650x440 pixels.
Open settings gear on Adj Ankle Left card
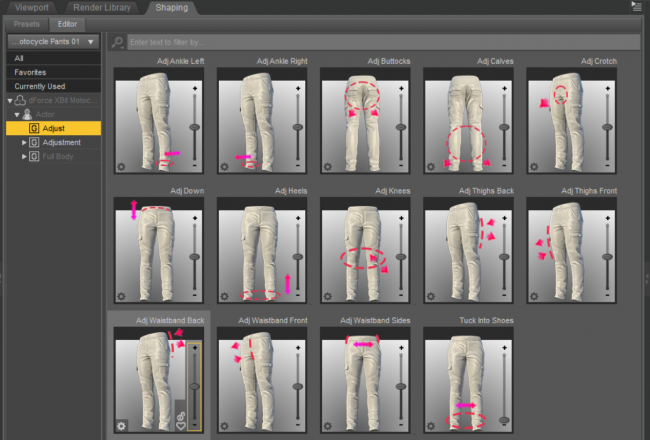tap(122, 166)
